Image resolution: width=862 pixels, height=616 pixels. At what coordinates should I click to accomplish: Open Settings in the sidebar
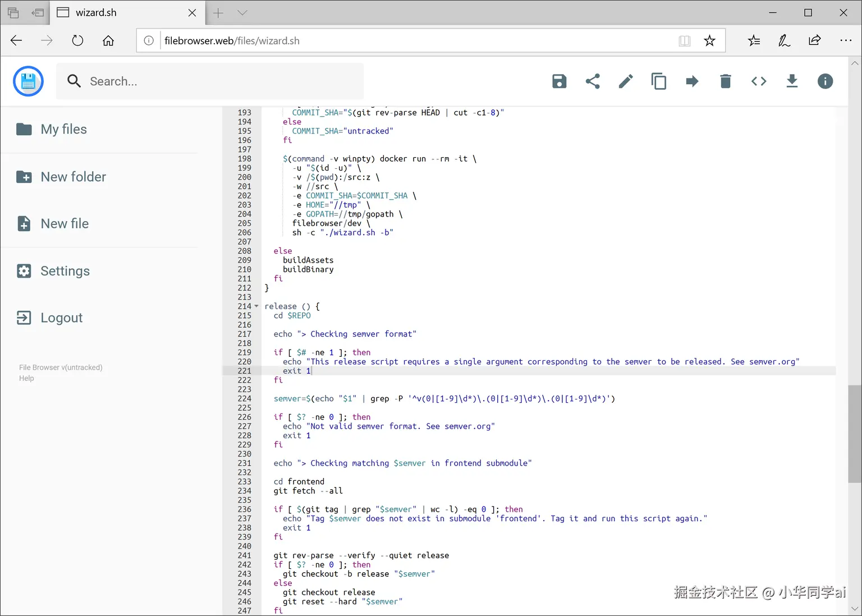53,271
